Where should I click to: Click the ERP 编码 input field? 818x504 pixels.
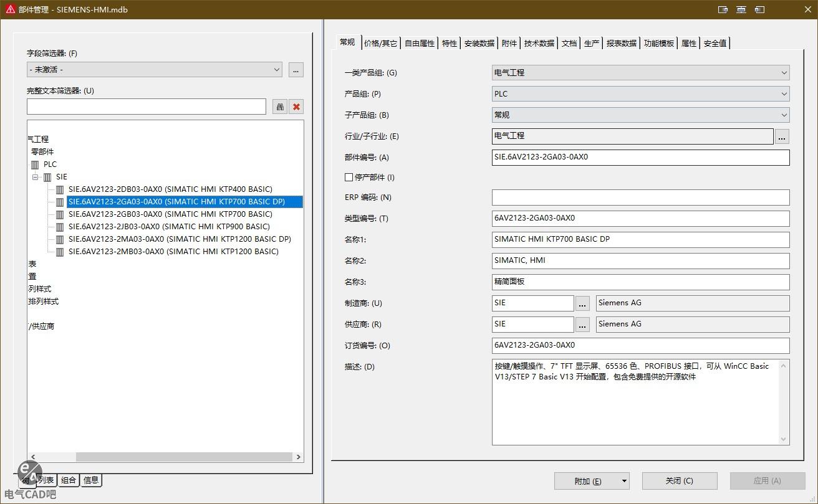coord(640,197)
